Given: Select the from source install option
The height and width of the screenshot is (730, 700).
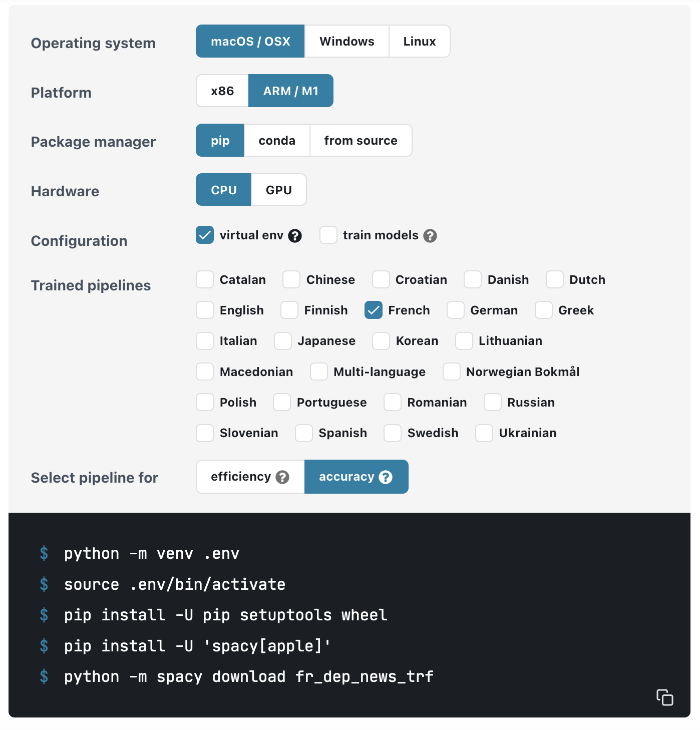Looking at the screenshot, I should tap(361, 140).
